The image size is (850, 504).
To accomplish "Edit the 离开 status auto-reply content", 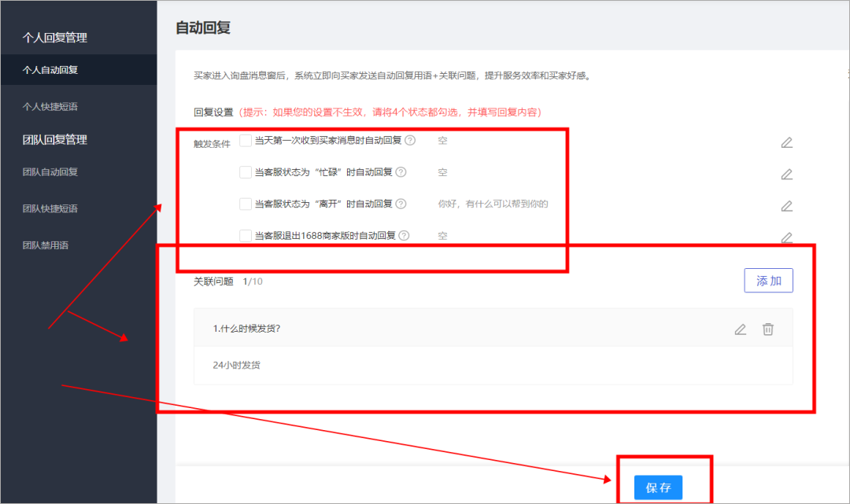I will pyautogui.click(x=786, y=206).
